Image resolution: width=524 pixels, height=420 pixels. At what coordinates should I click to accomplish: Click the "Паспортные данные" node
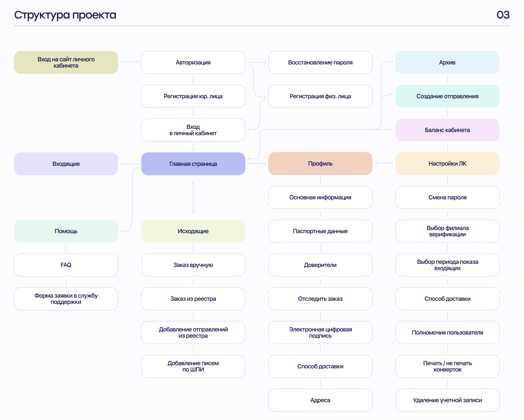coord(320,231)
